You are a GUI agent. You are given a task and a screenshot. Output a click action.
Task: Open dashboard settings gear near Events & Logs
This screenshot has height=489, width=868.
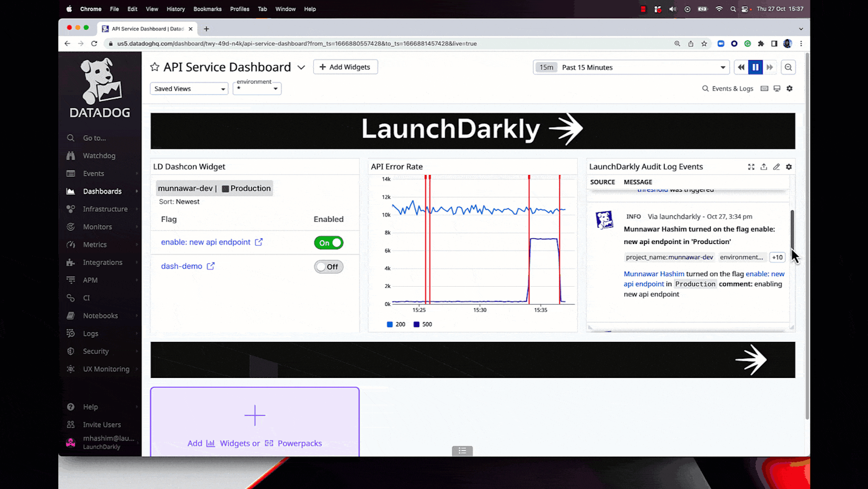(789, 89)
